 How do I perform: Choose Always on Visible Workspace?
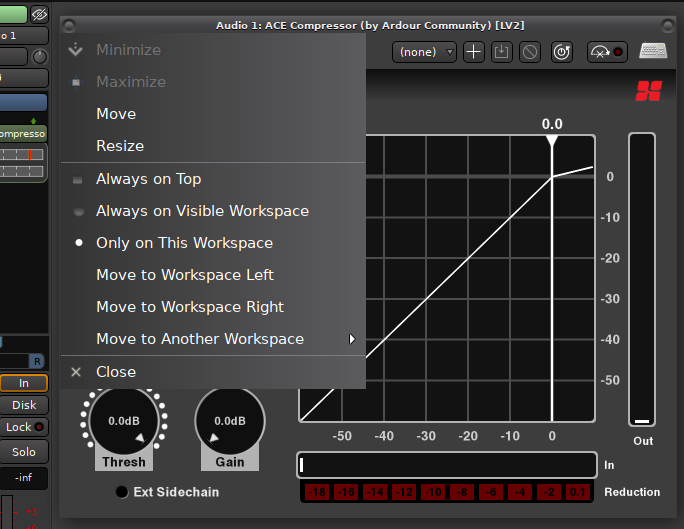click(x=202, y=211)
